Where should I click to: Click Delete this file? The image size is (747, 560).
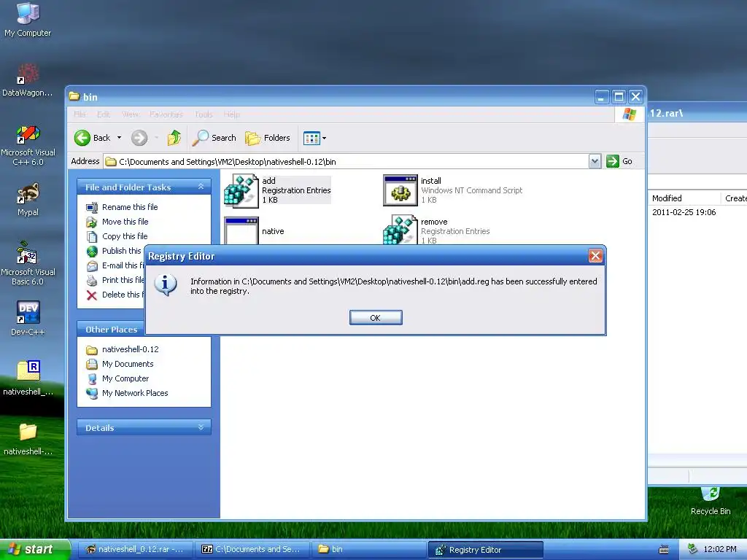(115, 295)
